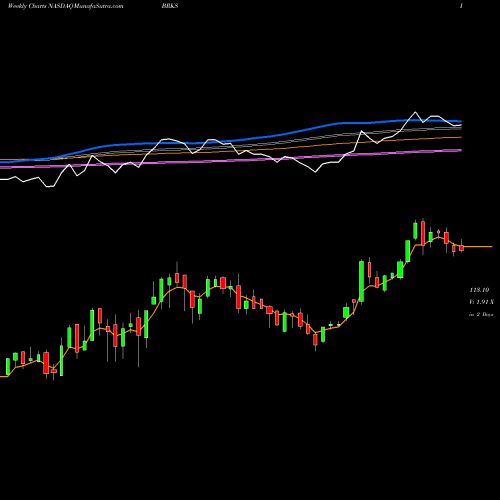Click the V: 1.91 X volume label

coord(482,302)
